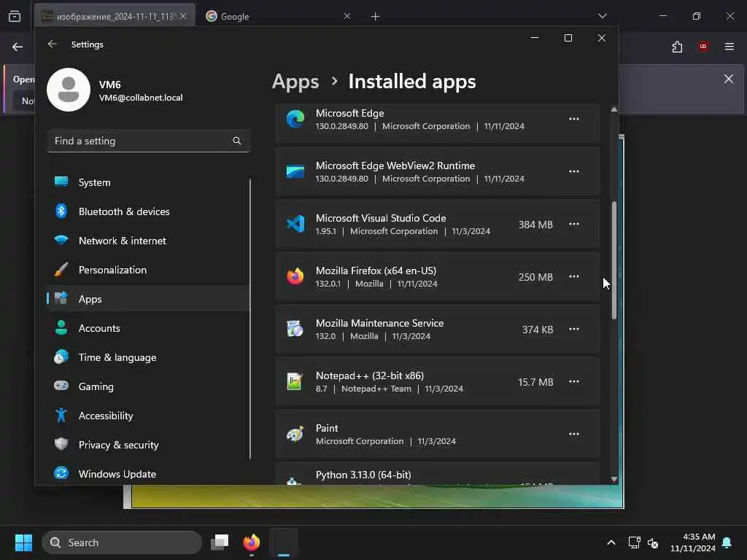Close the Google browser tab
Image resolution: width=747 pixels, height=560 pixels.
[347, 16]
